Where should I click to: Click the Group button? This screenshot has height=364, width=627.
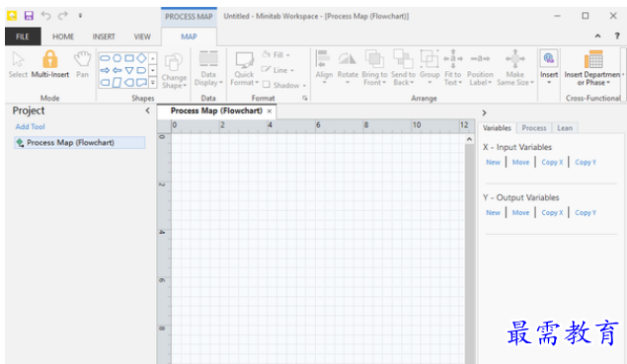(x=430, y=67)
